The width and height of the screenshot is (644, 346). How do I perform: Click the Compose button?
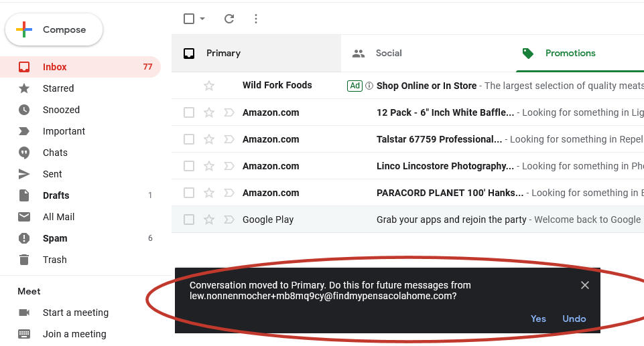54,29
